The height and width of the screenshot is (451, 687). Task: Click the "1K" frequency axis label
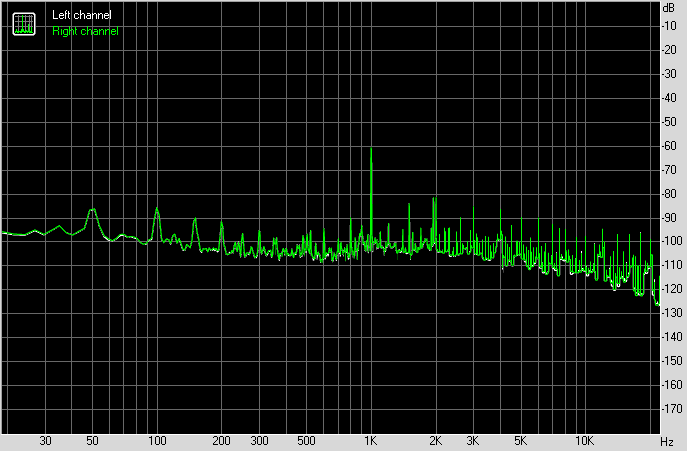[x=371, y=441]
